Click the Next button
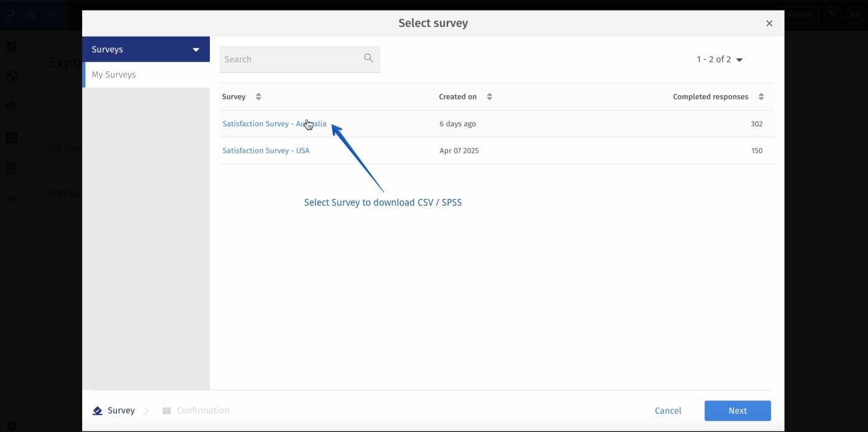 point(737,411)
